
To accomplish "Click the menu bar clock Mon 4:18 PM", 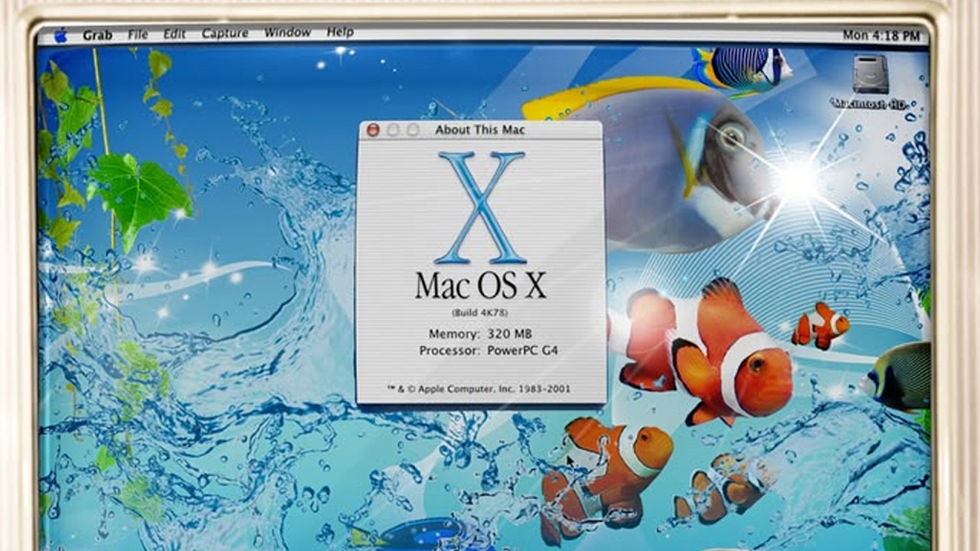I will tap(880, 35).
